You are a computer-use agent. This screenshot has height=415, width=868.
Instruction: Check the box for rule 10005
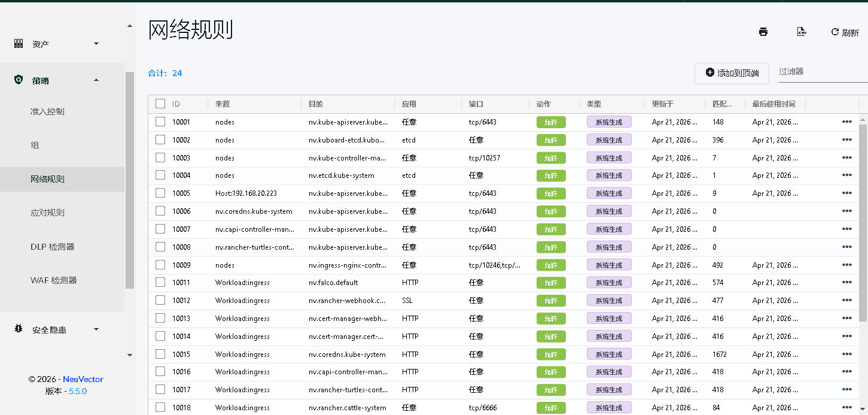(160, 193)
